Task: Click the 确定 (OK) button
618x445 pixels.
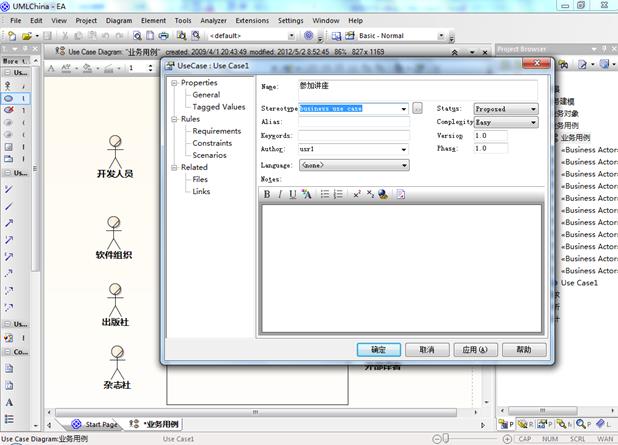Action: pyautogui.click(x=379, y=350)
